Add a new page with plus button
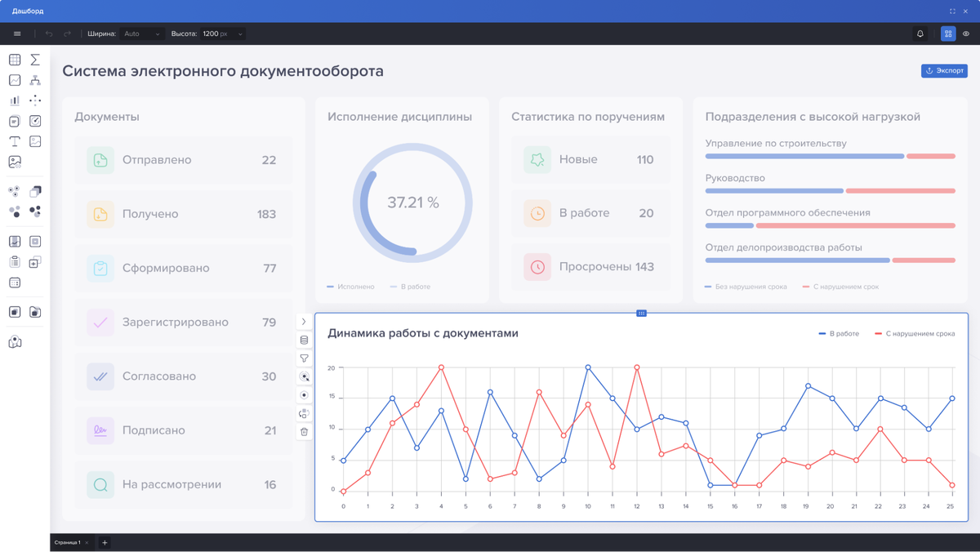980x552 pixels. click(105, 542)
